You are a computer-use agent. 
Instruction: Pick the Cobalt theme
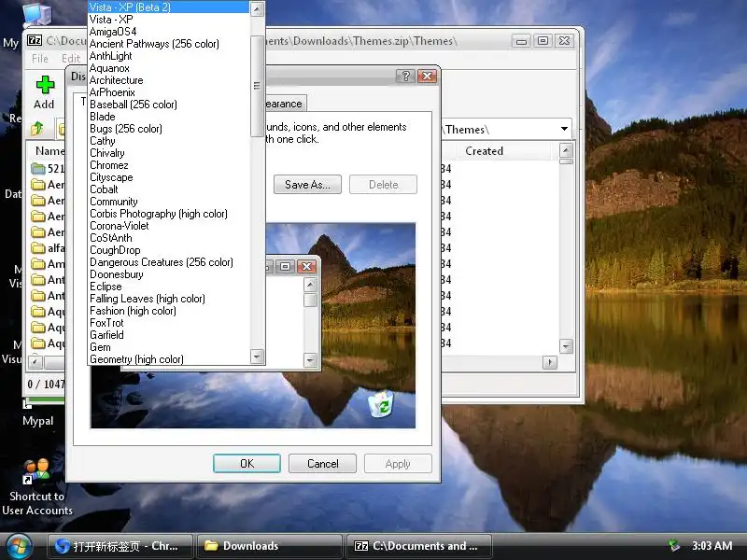(169, 189)
